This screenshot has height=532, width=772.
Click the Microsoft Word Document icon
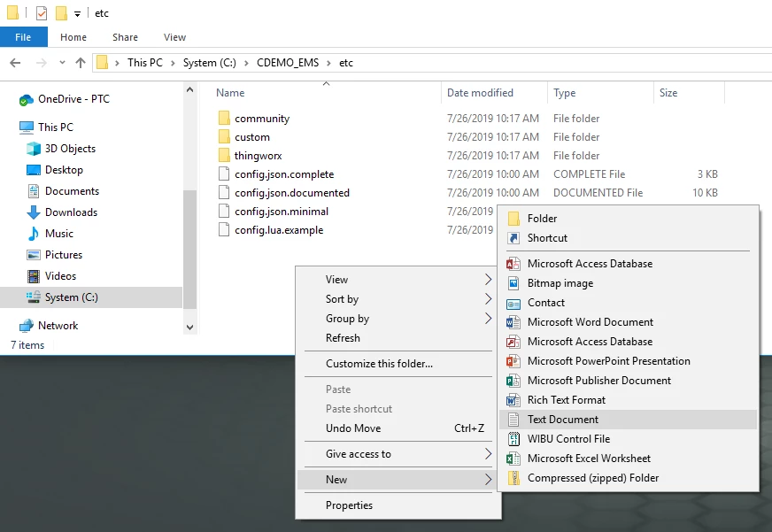(x=513, y=322)
